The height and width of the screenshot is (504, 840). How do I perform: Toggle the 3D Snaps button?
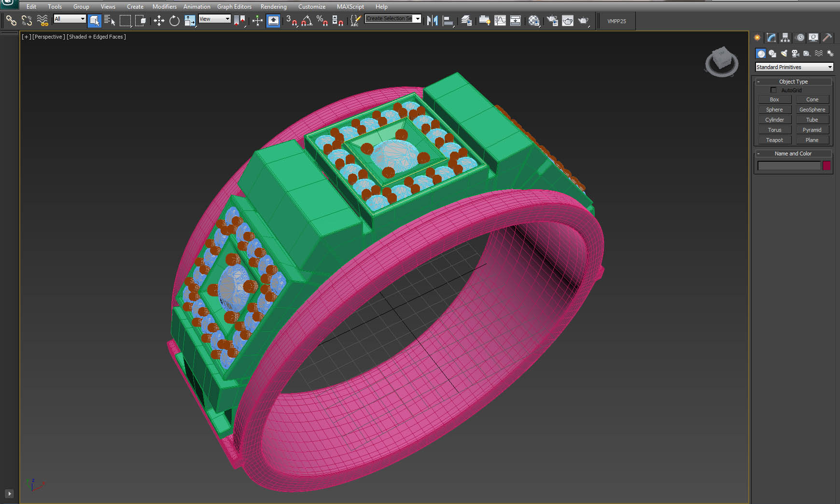click(x=291, y=20)
